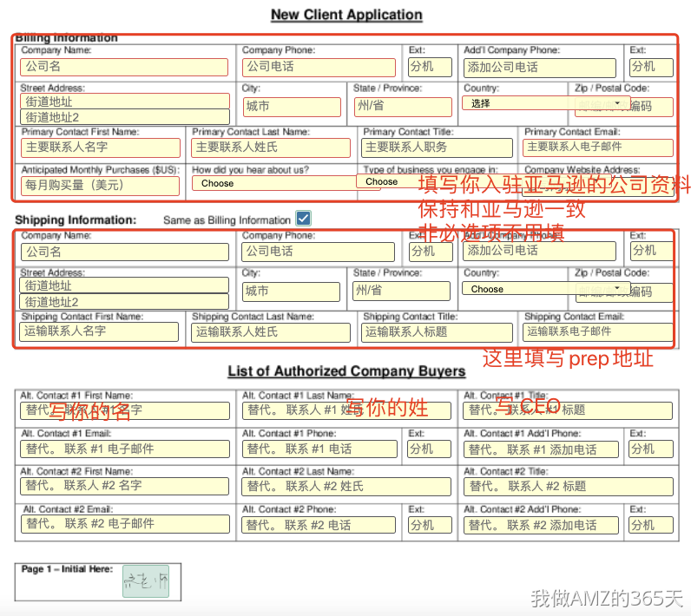Click Alt. Contact #1 First Name field

pyautogui.click(x=125, y=410)
